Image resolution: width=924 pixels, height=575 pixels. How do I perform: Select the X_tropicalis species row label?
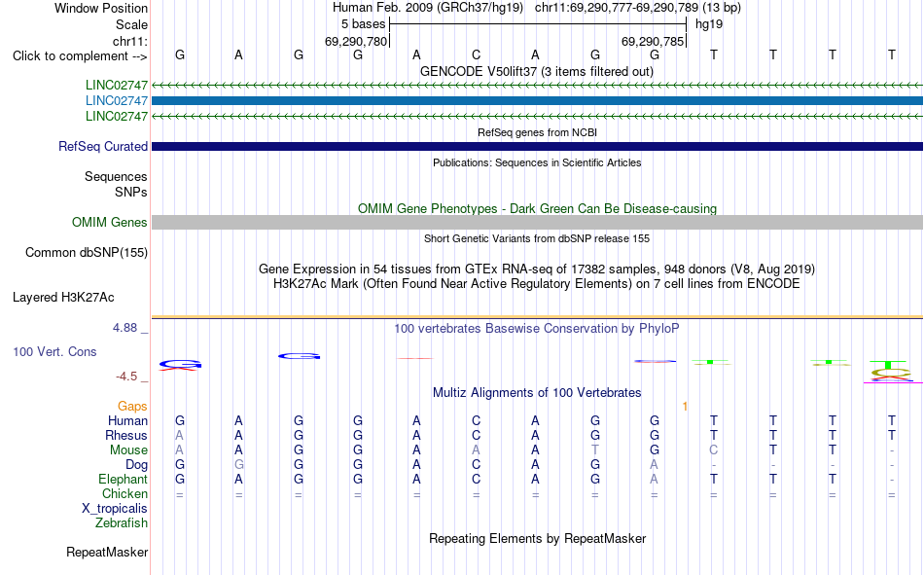point(115,509)
